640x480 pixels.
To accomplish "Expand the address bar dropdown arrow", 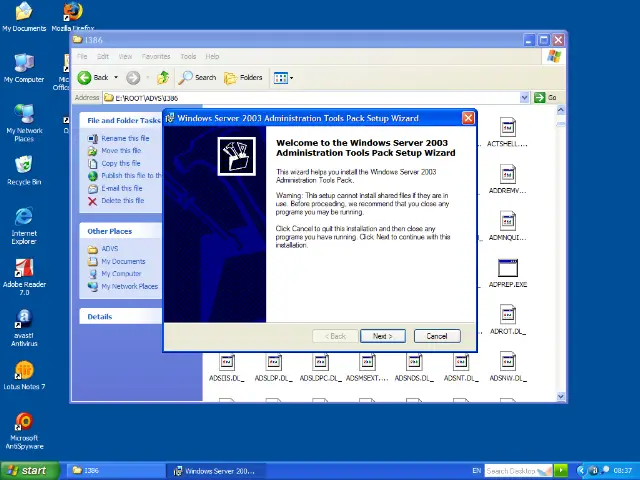I will point(524,97).
